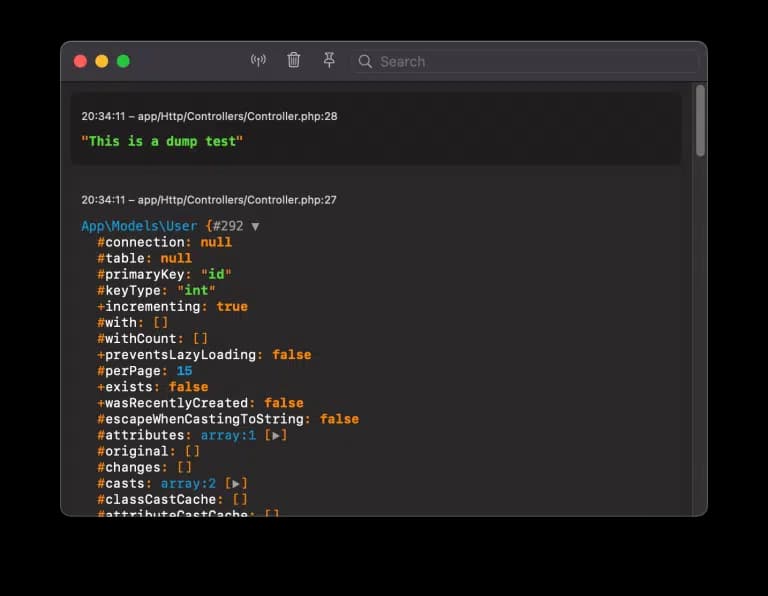This screenshot has height=596, width=768.
Task: Click the #classCastCache: [] property
Action: 172,500
